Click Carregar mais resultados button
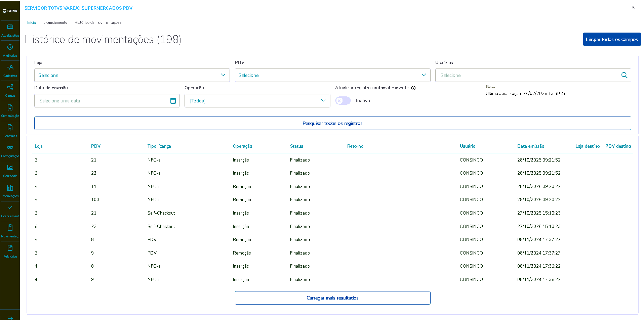Viewport: 644px width, 320px height. [x=332, y=298]
